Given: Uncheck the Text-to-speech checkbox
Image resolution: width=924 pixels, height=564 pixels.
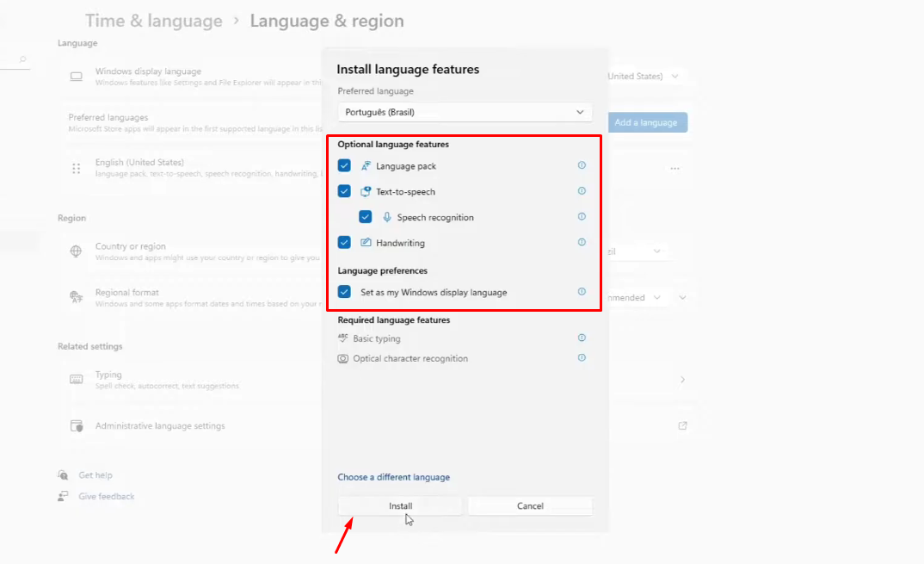Looking at the screenshot, I should pyautogui.click(x=344, y=192).
